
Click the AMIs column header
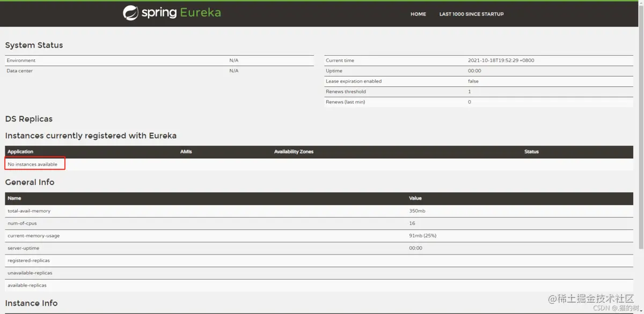(x=186, y=152)
